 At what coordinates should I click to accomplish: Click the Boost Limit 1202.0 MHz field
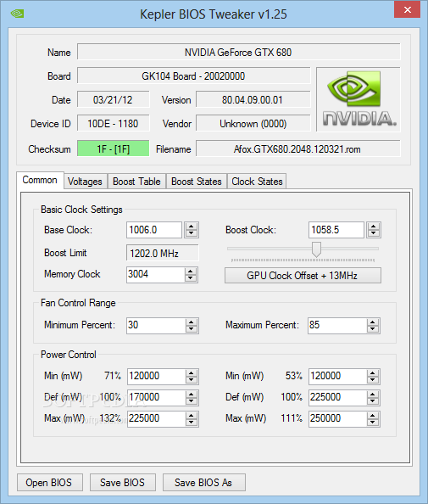[163, 253]
